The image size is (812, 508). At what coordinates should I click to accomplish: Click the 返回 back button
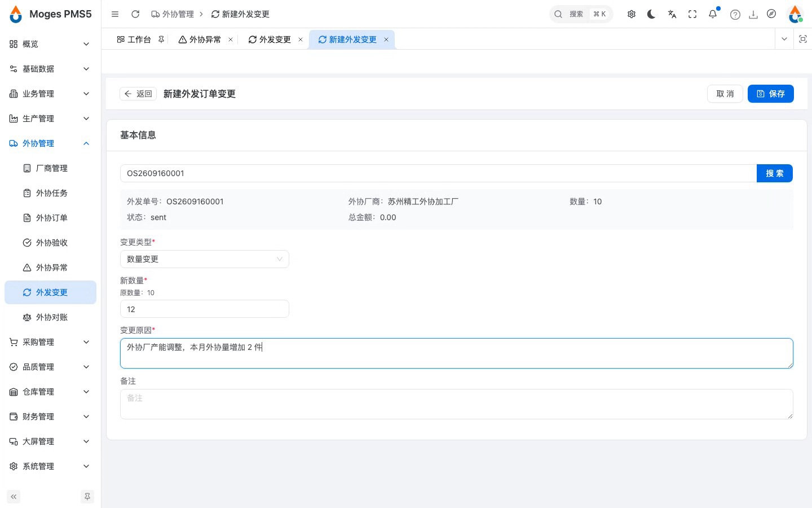click(138, 94)
